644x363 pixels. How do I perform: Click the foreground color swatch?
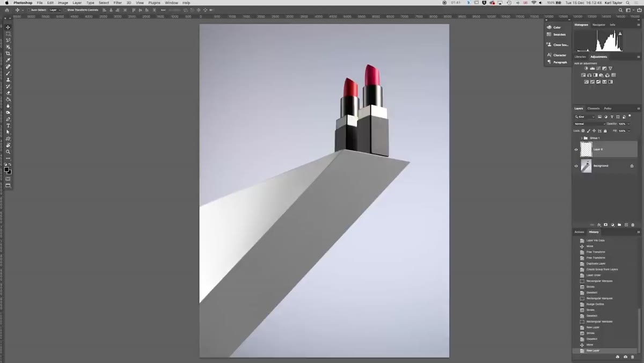pyautogui.click(x=7, y=169)
